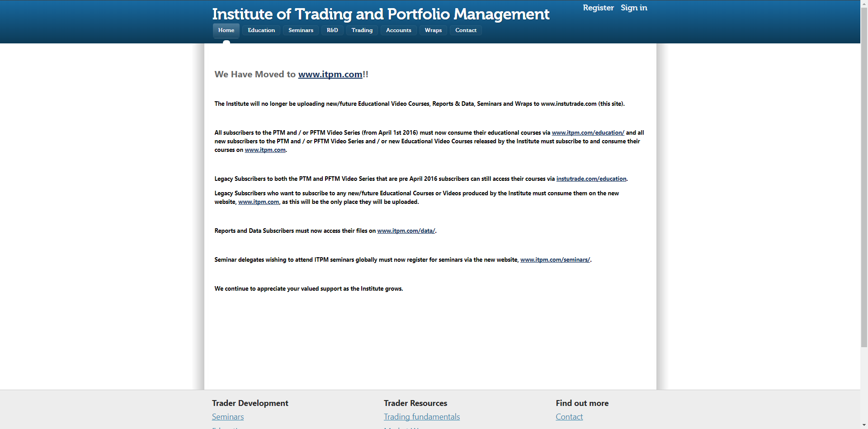Open the www.itpm.com/data/ link
The height and width of the screenshot is (429, 868).
406,231
